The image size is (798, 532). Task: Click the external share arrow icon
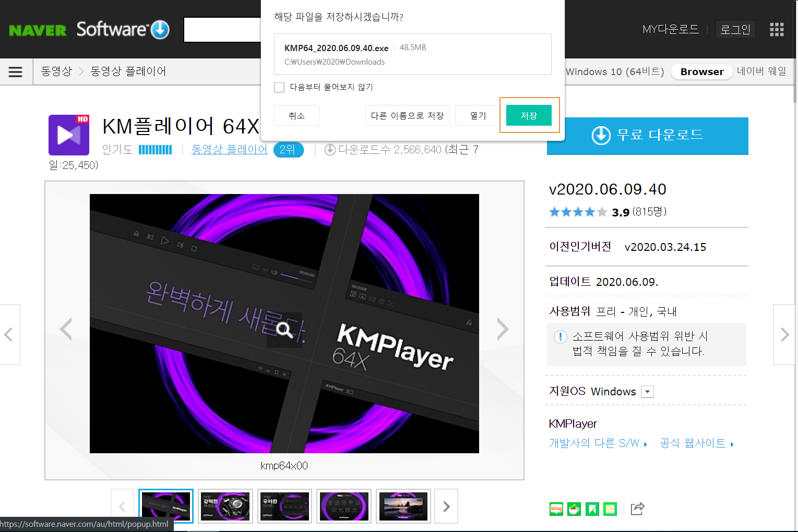[637, 509]
